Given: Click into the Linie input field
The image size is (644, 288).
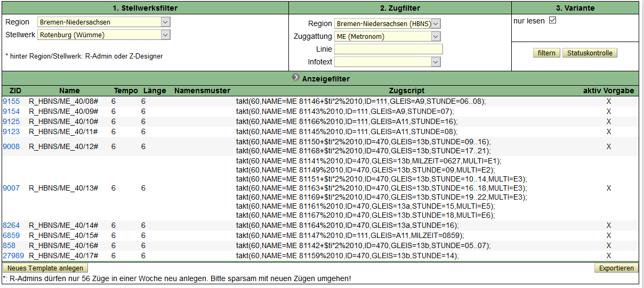Looking at the screenshot, I should [x=388, y=50].
